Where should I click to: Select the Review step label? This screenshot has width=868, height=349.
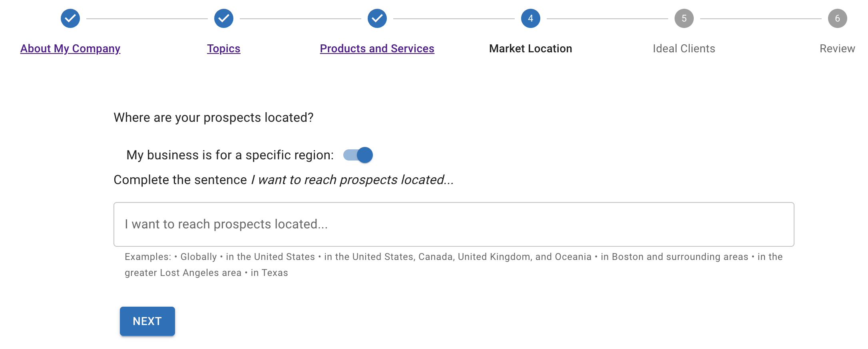837,49
